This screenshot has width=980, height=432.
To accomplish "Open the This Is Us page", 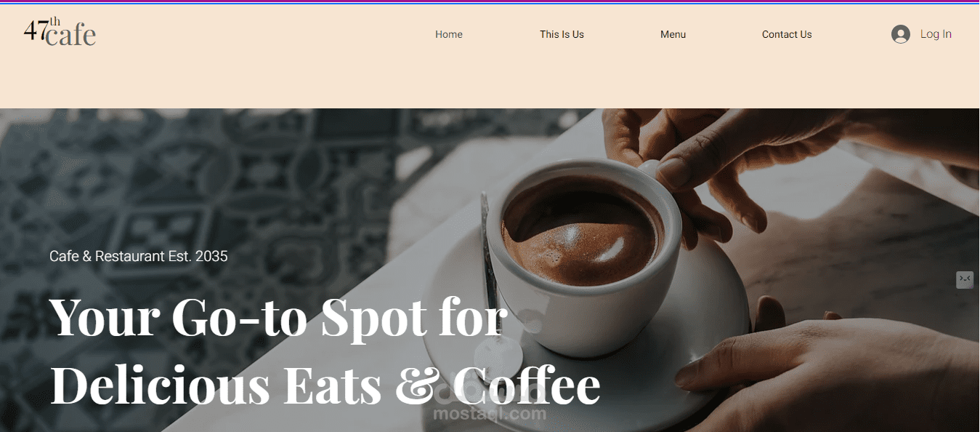I will [562, 34].
